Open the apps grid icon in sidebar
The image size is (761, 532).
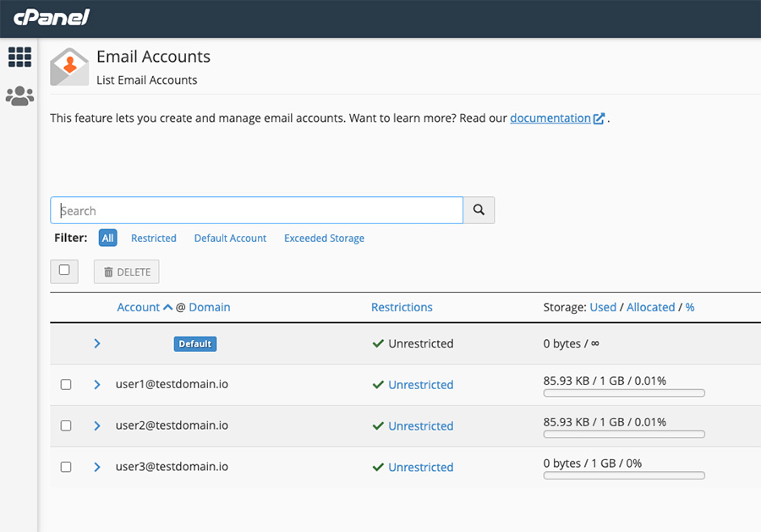pos(19,57)
